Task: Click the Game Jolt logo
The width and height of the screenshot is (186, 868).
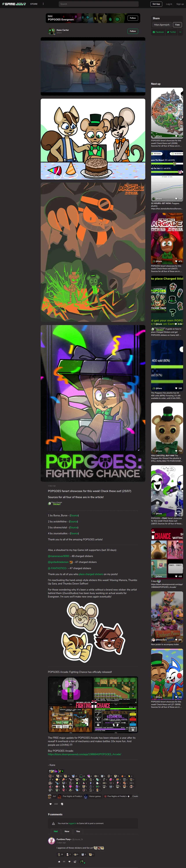Action: click(x=14, y=4)
